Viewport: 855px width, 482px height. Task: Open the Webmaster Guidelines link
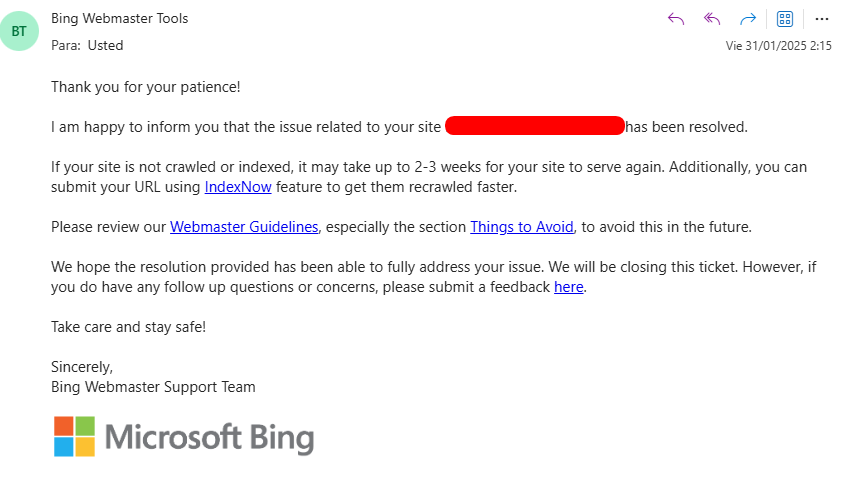[x=244, y=227]
